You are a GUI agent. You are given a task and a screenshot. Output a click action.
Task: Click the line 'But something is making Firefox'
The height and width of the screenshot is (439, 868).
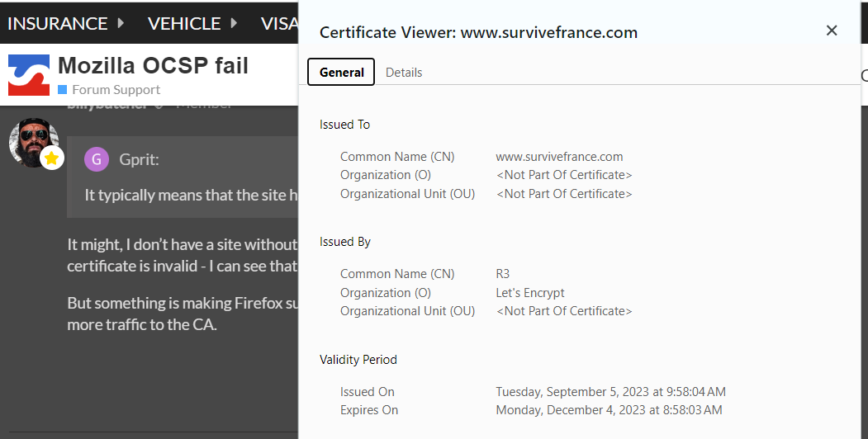(183, 303)
